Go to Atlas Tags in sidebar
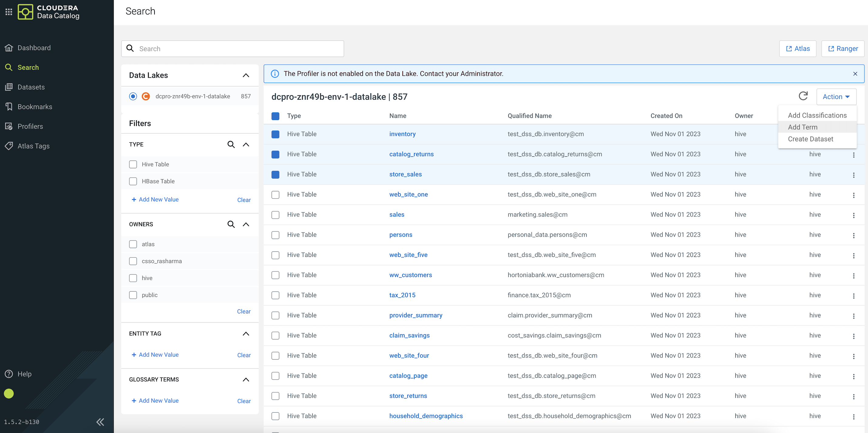Image resolution: width=868 pixels, height=433 pixels. pos(33,146)
